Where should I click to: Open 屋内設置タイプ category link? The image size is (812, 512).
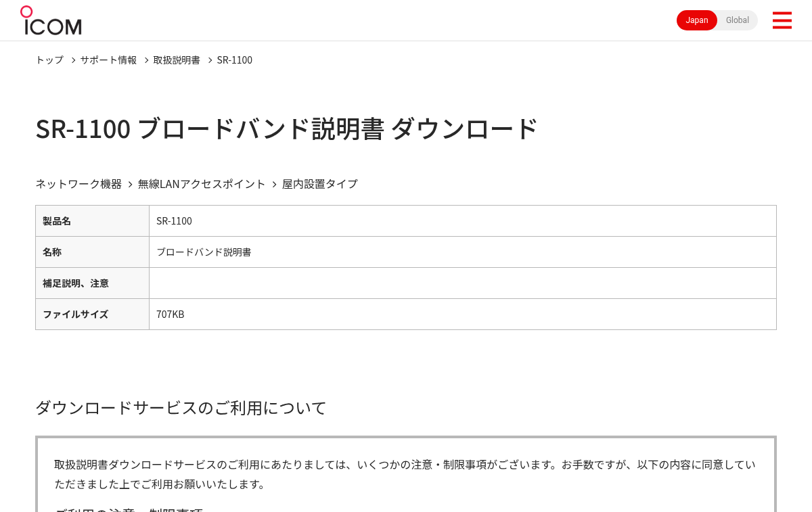[x=319, y=184]
